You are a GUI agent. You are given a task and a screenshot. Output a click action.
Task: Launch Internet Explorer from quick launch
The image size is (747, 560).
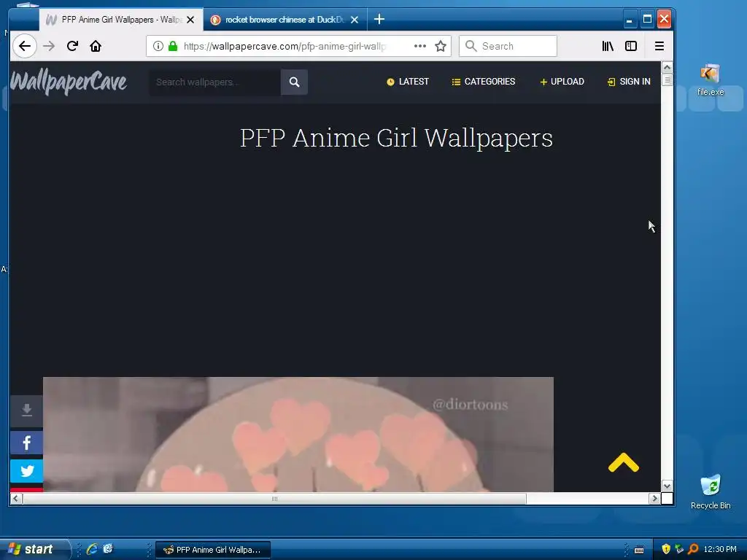(x=92, y=549)
